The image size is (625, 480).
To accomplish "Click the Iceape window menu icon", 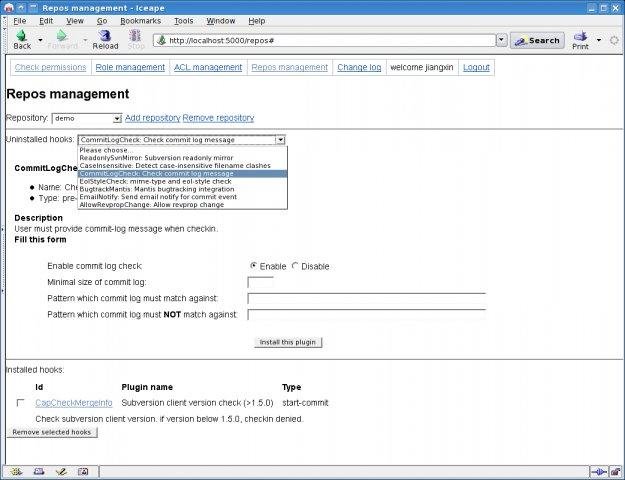I will coord(8,8).
